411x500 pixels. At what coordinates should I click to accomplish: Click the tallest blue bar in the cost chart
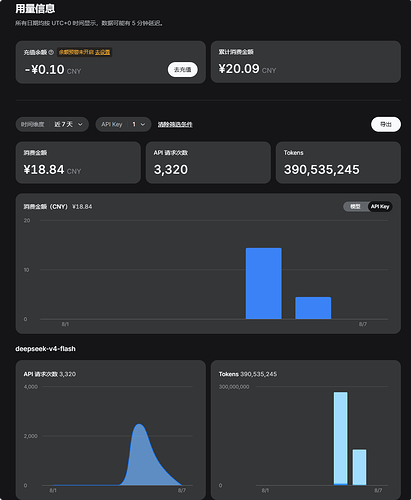pos(264,283)
